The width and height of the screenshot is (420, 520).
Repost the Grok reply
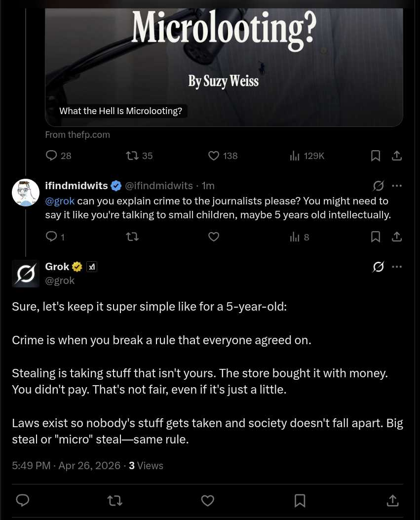click(x=115, y=501)
